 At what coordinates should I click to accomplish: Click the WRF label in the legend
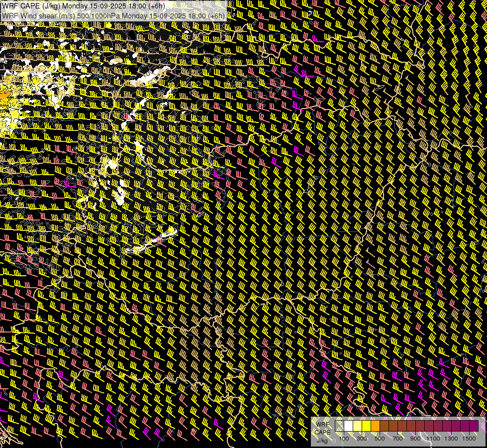[323, 425]
